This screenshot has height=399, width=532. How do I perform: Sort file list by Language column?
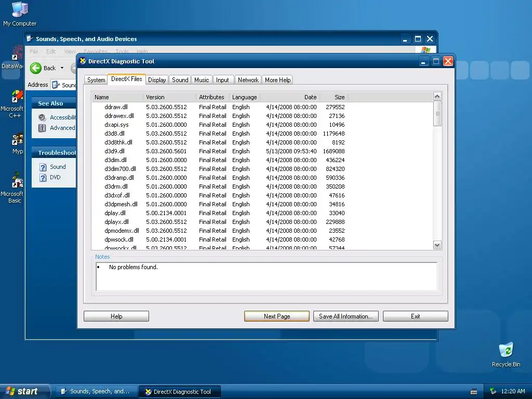tap(245, 97)
